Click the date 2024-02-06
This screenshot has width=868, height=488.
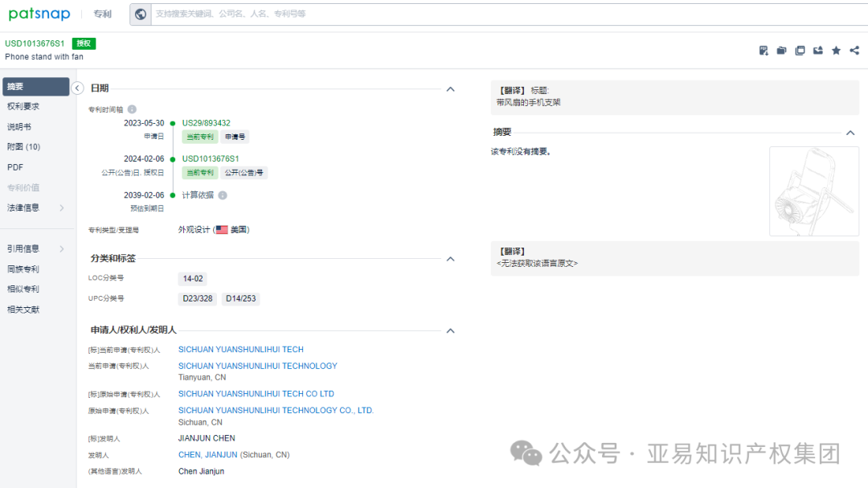tap(144, 158)
